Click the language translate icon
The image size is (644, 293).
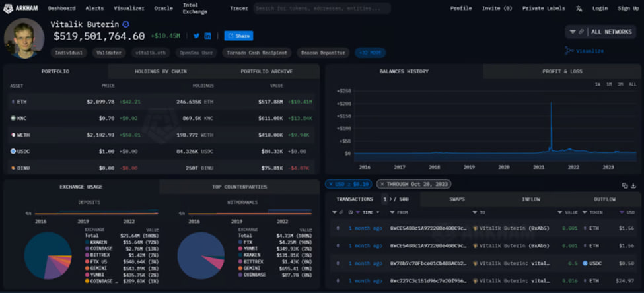click(x=579, y=8)
